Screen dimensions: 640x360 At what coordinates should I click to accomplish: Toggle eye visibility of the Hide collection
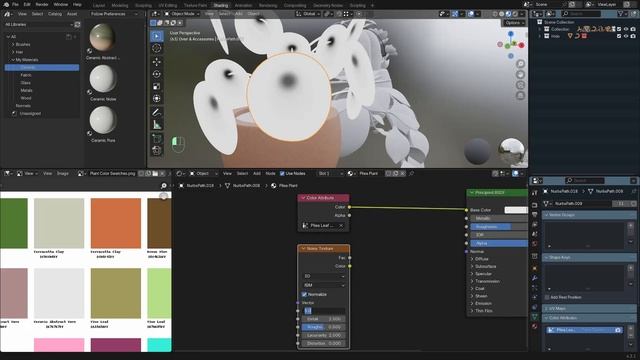click(626, 36)
